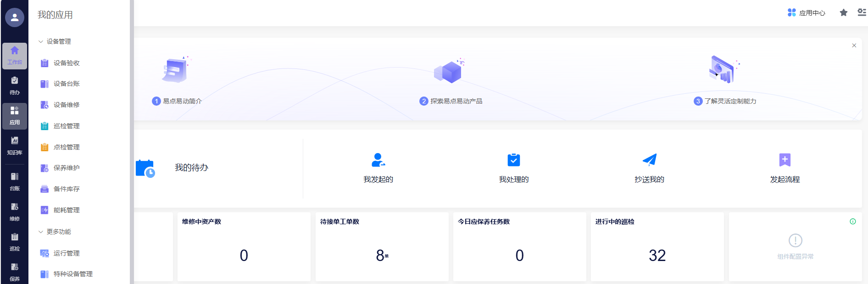
Task: Open user avatar at top left
Action: coord(15,17)
